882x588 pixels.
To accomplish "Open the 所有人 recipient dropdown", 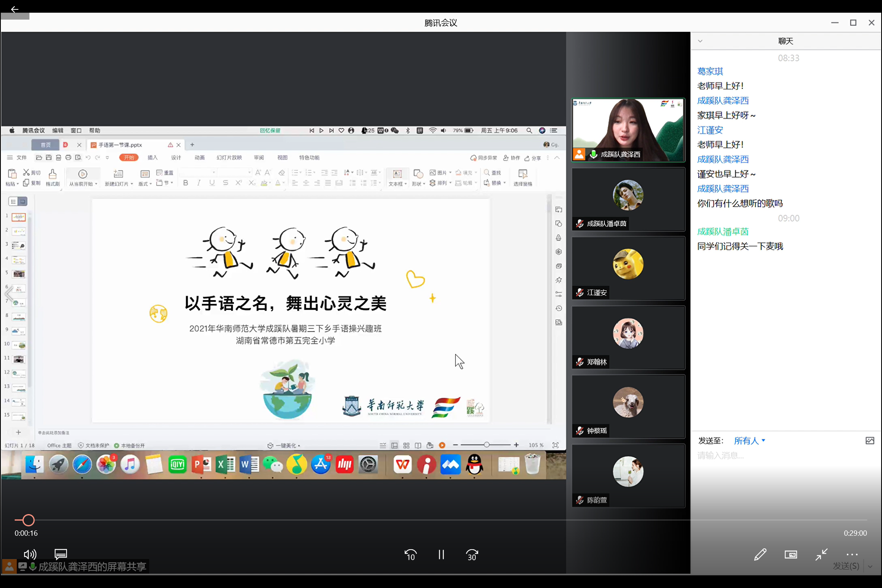I will tap(750, 441).
